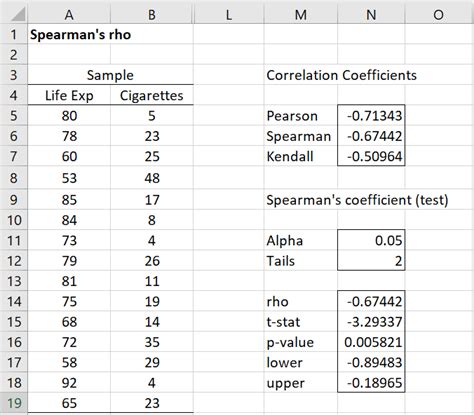Viewport: 474px width, 415px height.
Task: Click the Tails value 2 cell
Action: click(371, 261)
